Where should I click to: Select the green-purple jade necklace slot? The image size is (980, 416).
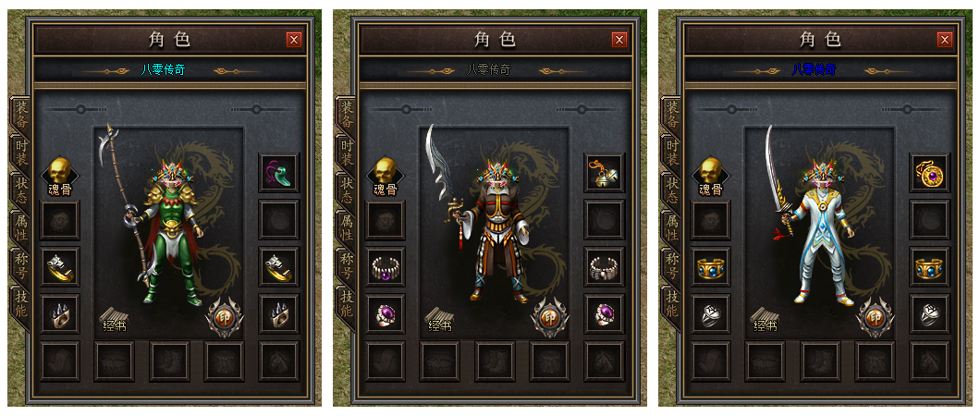[279, 173]
